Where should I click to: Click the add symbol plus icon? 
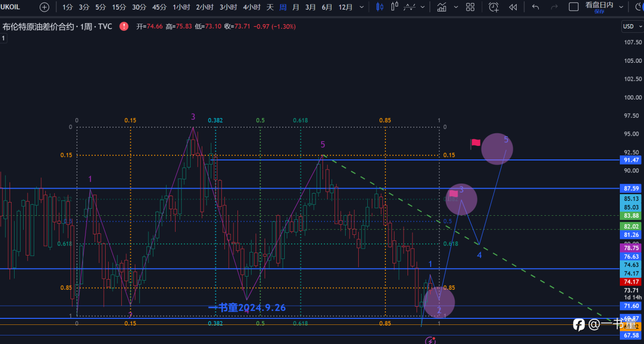44,7
